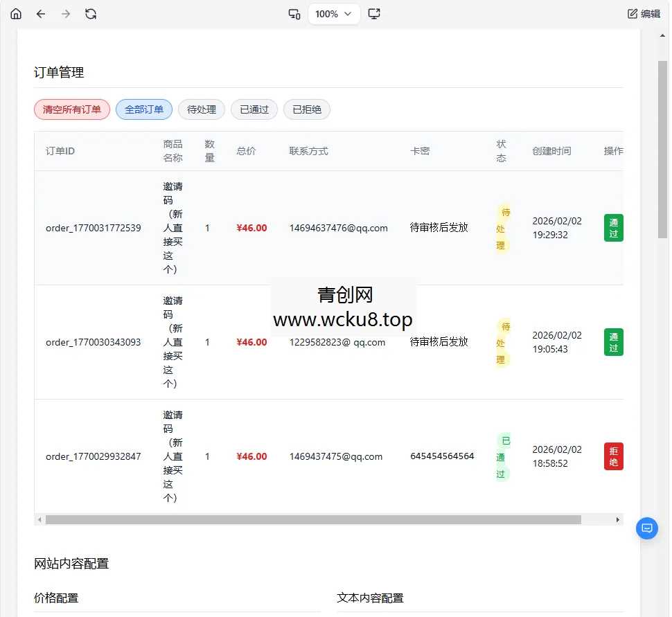Image resolution: width=672 pixels, height=617 pixels.
Task: Click the back navigation arrow
Action: (41, 13)
